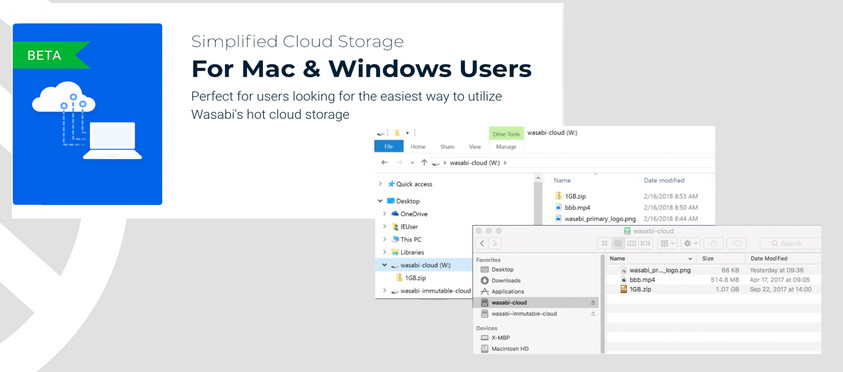Screen dimensions: 843x372
Task: Go back using Explorer's back arrow
Action: click(x=384, y=162)
